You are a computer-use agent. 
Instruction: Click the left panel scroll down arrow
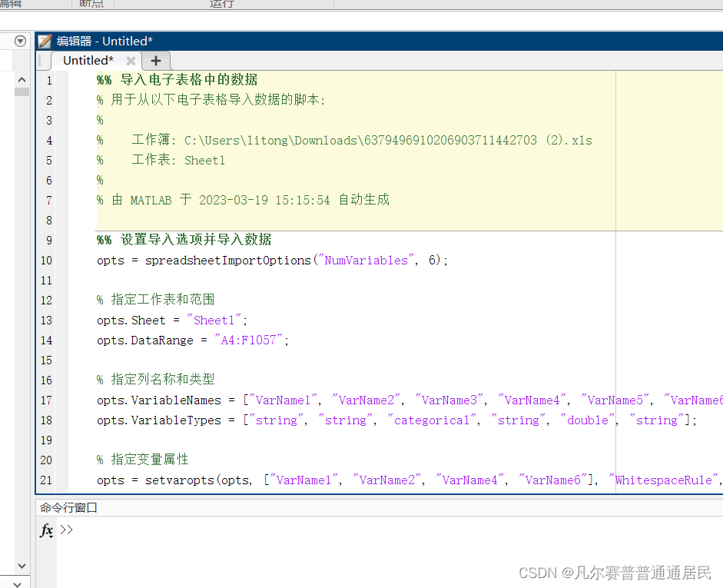[21, 566]
